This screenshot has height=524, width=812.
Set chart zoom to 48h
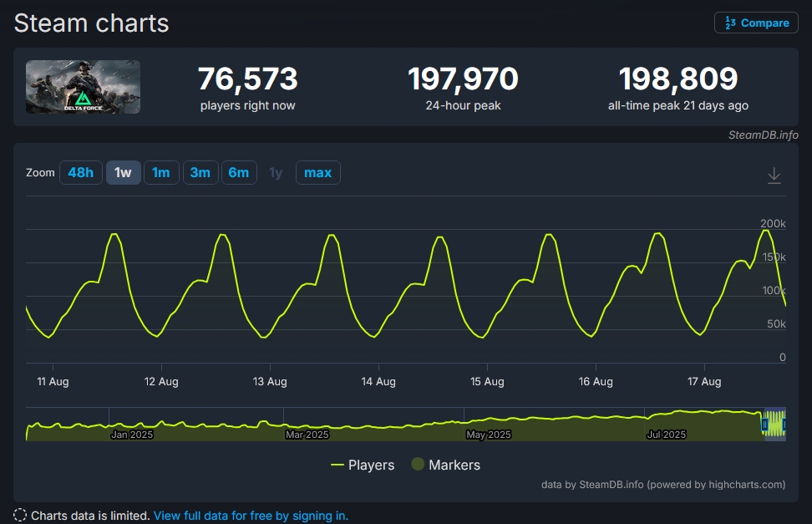tap(81, 173)
